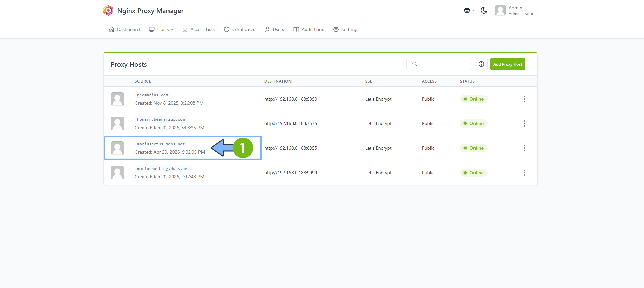Click the Certificates shield icon
The width and height of the screenshot is (644, 288).
[x=227, y=29]
